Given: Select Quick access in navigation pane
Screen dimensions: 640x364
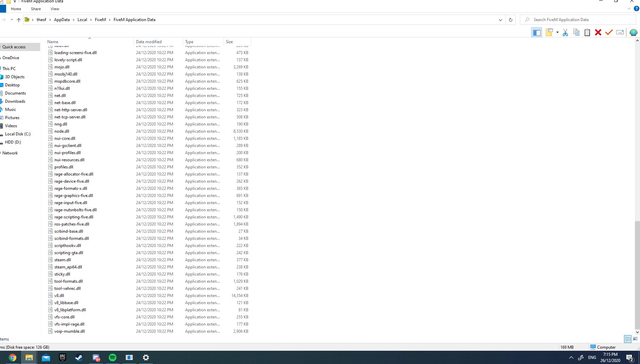Looking at the screenshot, I should [14, 47].
